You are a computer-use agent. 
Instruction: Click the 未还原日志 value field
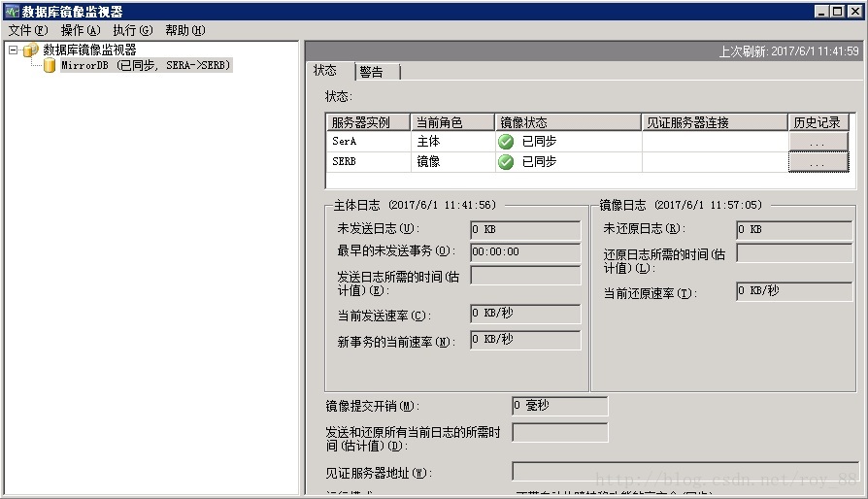[x=794, y=229]
